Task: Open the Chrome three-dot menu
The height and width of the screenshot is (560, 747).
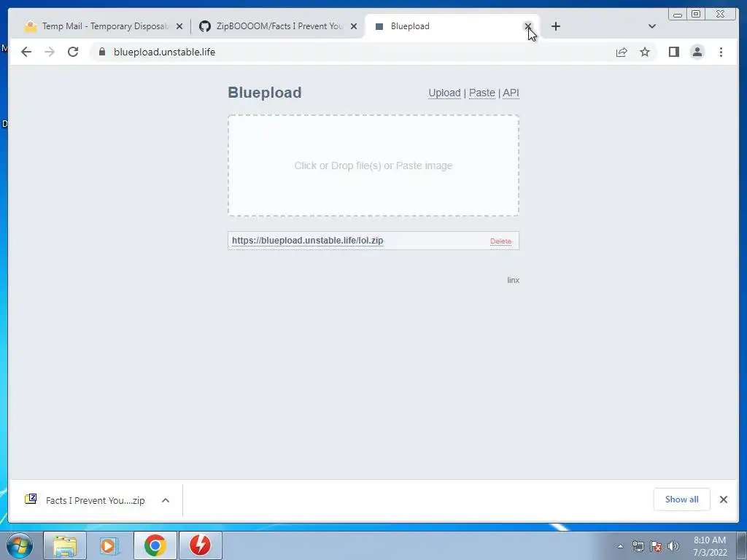Action: point(721,52)
